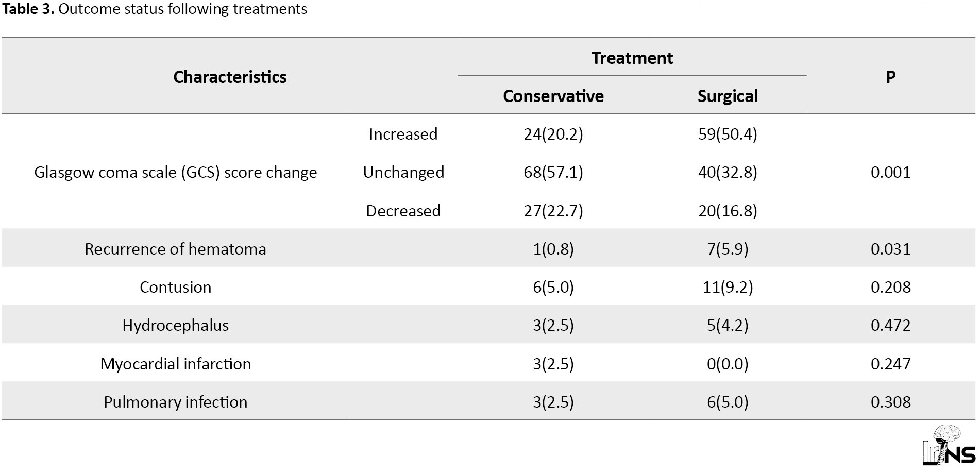Viewport: 980px width, 473px height.
Task: Click the Recurrence of hematoma row label
Action: point(176,249)
